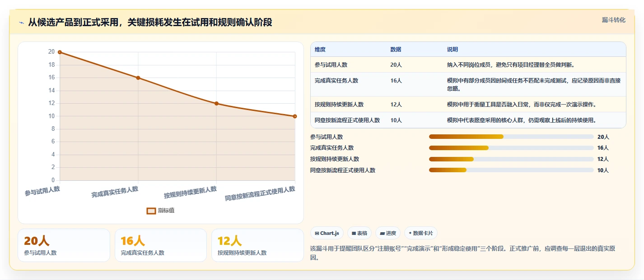The height and width of the screenshot is (280, 644).
Task: Click the 20人 data card
Action: pos(64,245)
